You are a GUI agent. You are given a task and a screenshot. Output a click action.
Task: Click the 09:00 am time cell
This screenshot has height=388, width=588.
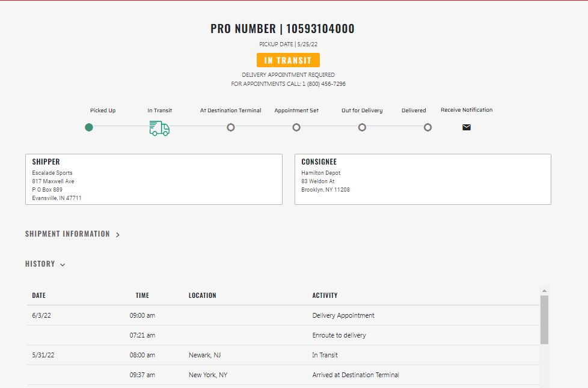coord(142,315)
